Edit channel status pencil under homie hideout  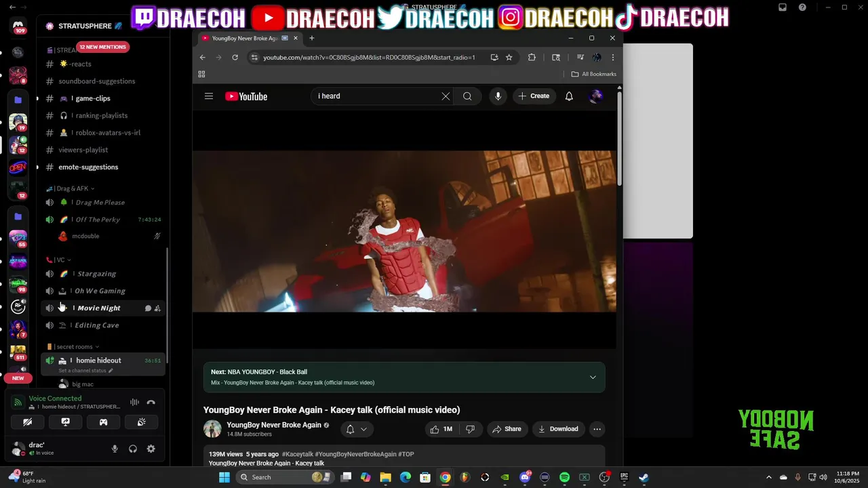click(111, 371)
